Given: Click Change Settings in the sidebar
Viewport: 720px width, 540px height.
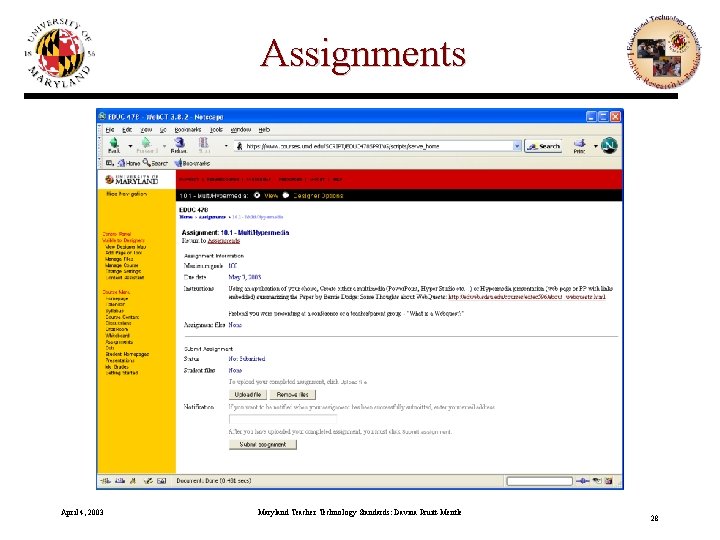Looking at the screenshot, I should [x=123, y=271].
